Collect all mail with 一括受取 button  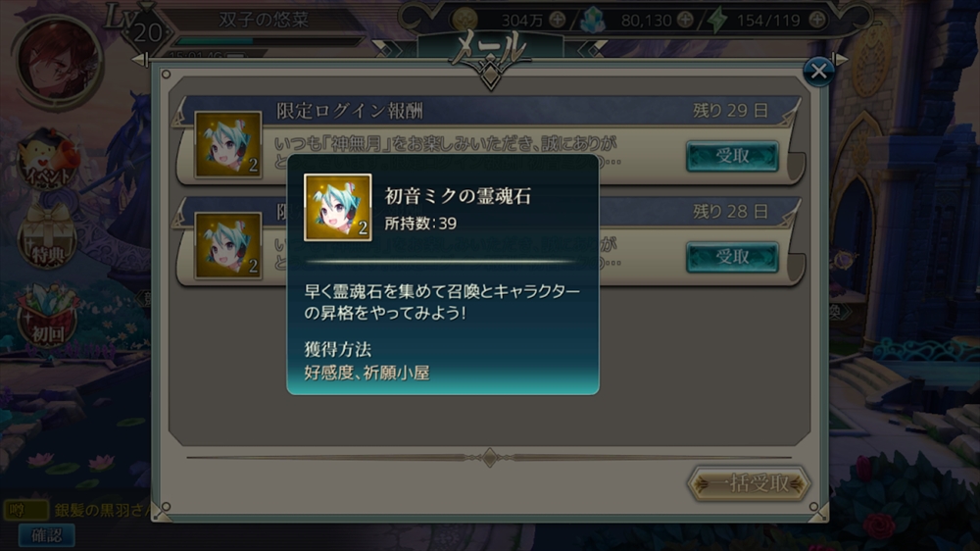(749, 483)
